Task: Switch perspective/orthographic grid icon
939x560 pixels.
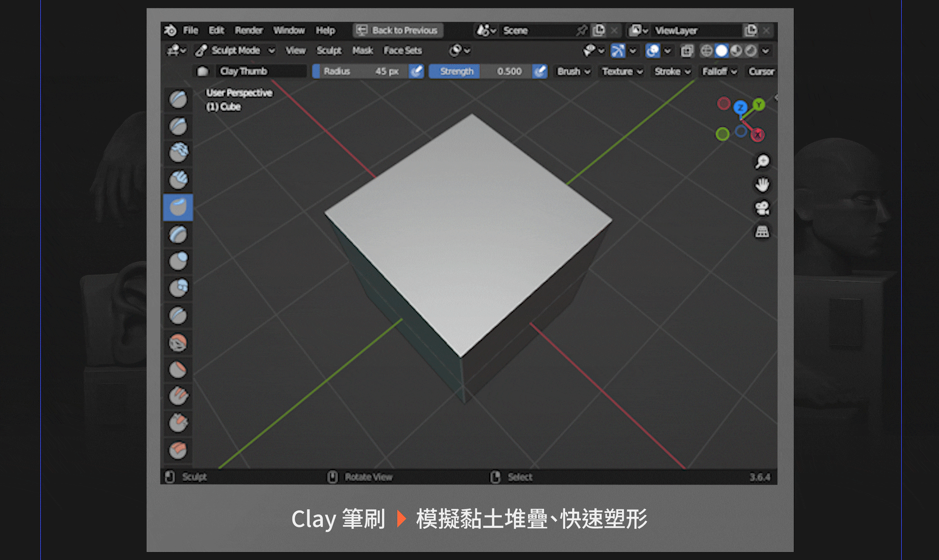Action: click(762, 232)
